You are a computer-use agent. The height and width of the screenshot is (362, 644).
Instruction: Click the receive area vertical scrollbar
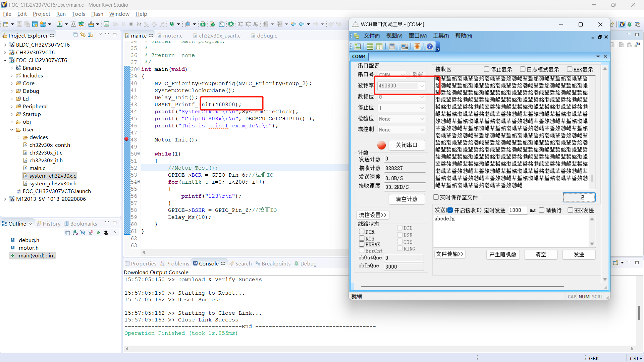tap(592, 178)
